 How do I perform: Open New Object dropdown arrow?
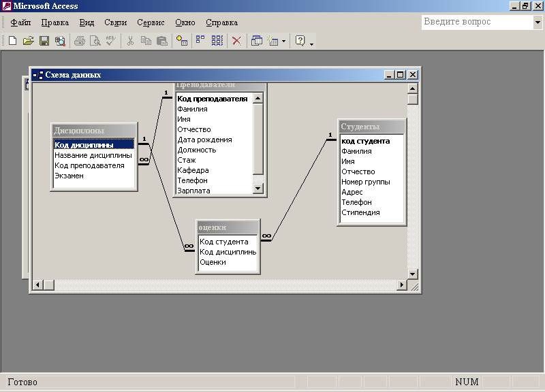(x=283, y=41)
